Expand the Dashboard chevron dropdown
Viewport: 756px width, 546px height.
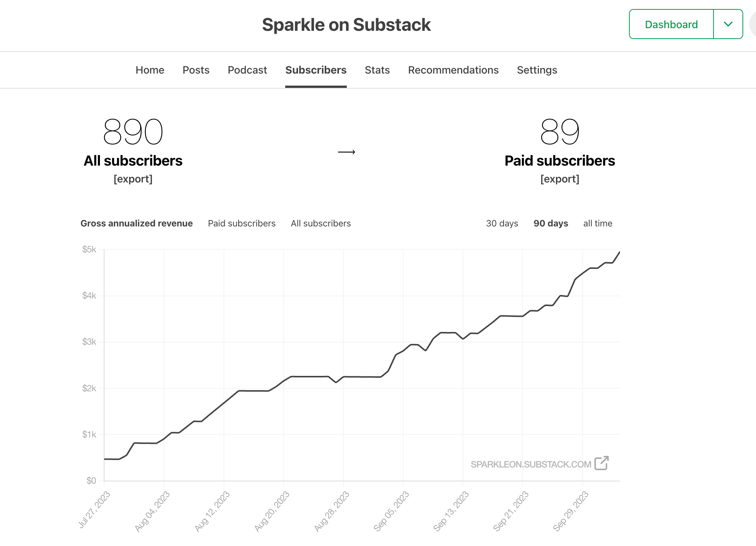click(x=728, y=24)
